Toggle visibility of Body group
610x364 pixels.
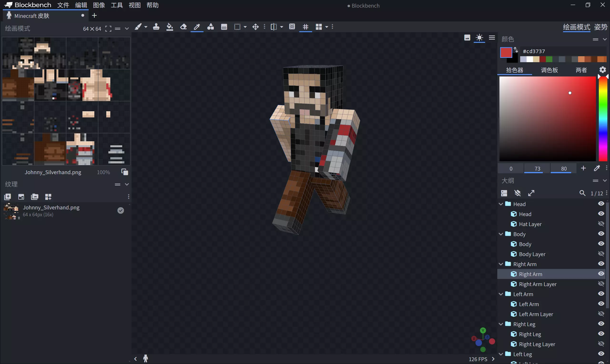(601, 233)
